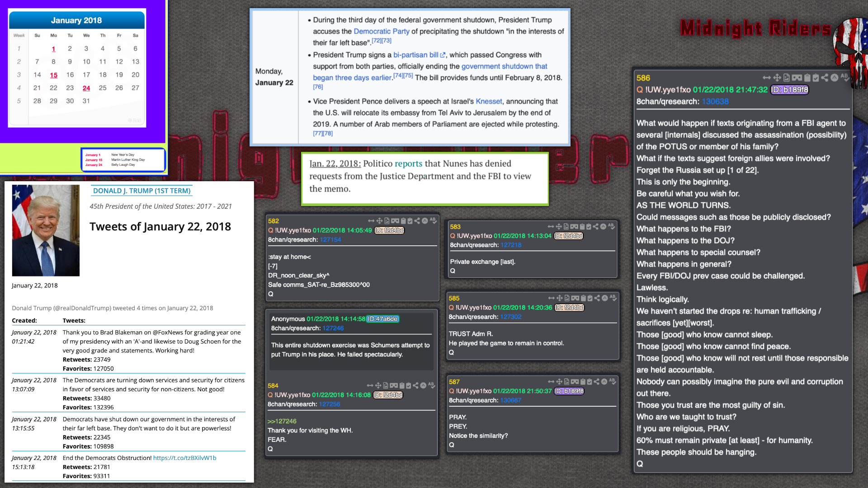
Task: Click the 'Belly Laugh Day' holiday entry
Action: 123,165
